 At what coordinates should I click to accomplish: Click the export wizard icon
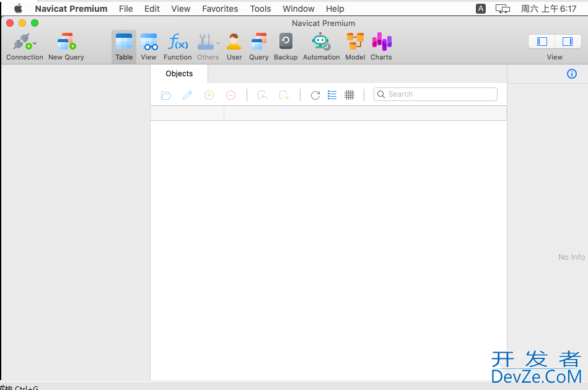point(284,95)
